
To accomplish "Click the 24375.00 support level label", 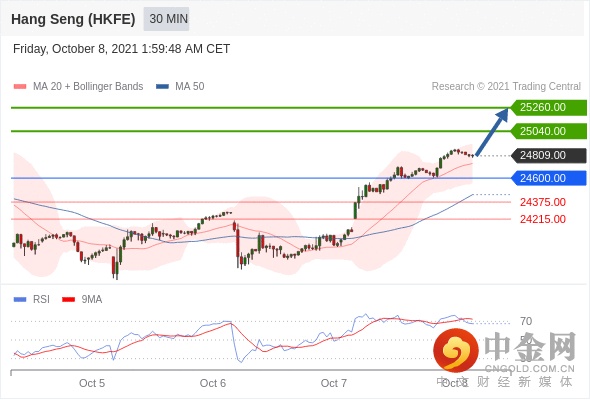I will 543,202.
